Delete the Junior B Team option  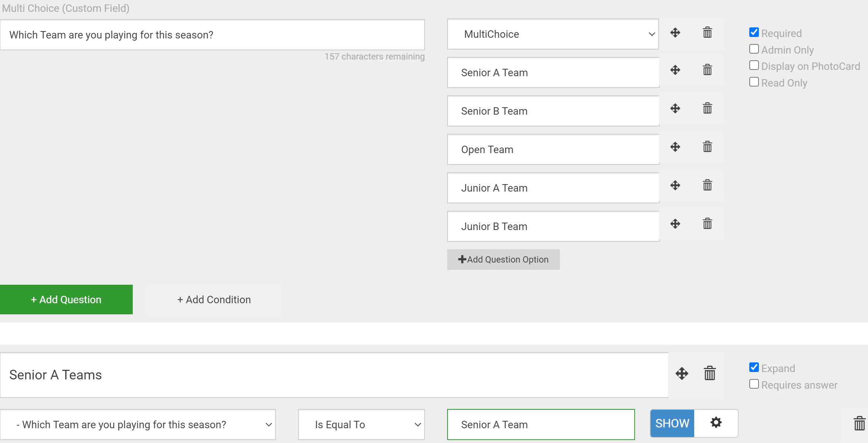tap(707, 224)
